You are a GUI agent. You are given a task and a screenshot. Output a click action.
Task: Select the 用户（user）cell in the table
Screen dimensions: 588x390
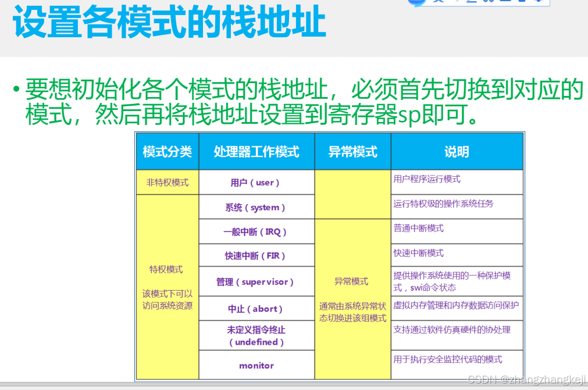[256, 181]
